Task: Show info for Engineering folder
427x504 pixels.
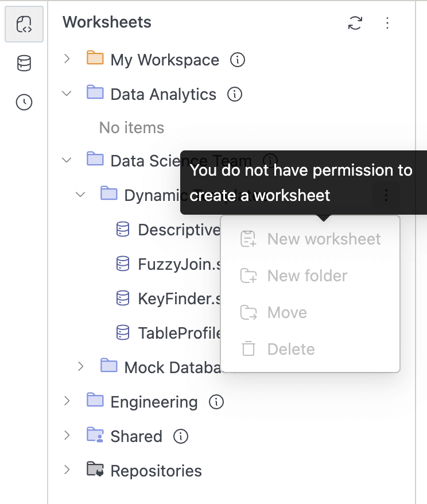Action: click(216, 402)
